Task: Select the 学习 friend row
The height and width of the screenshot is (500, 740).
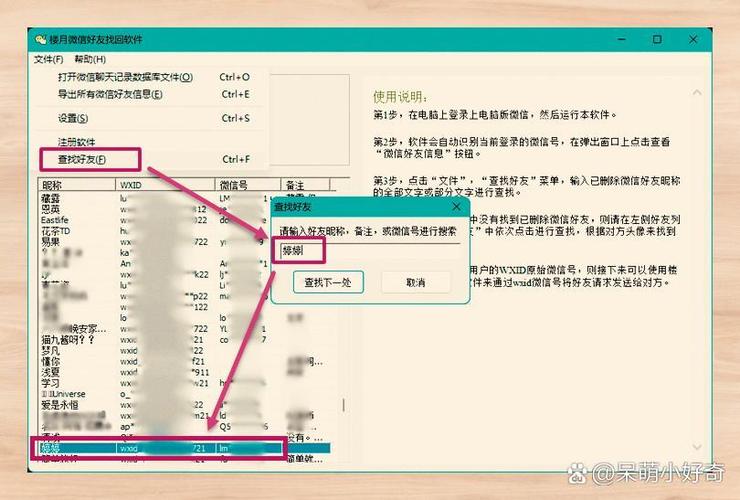Action: pos(184,383)
